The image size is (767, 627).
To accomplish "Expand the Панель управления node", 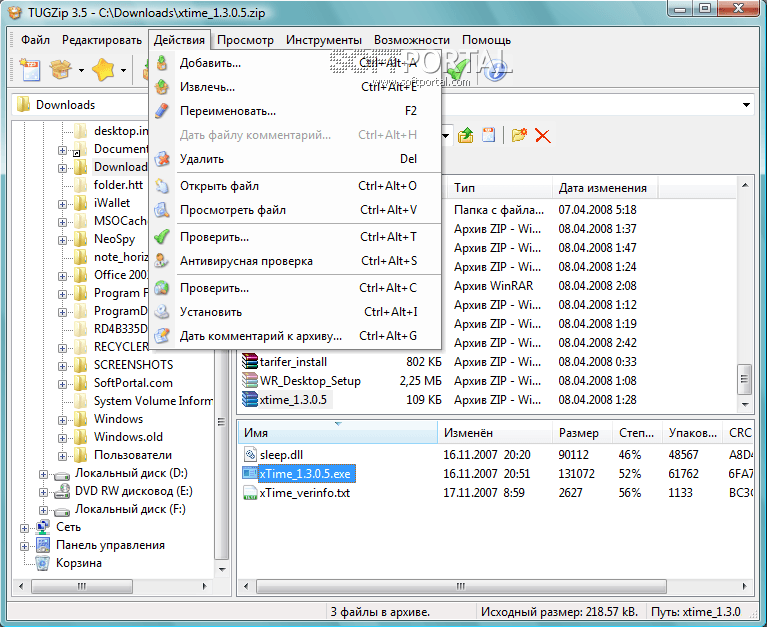I will [x=24, y=546].
